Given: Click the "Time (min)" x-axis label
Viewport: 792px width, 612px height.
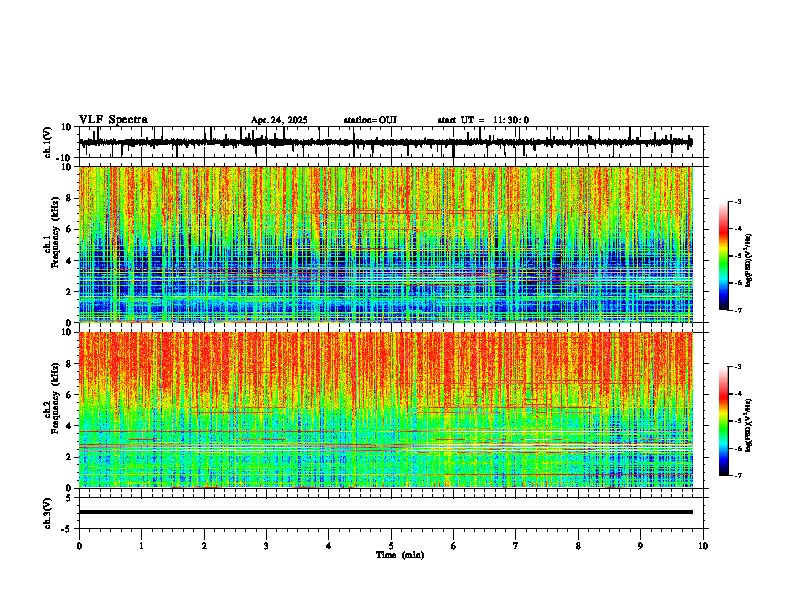Looking at the screenshot, I should point(400,555).
